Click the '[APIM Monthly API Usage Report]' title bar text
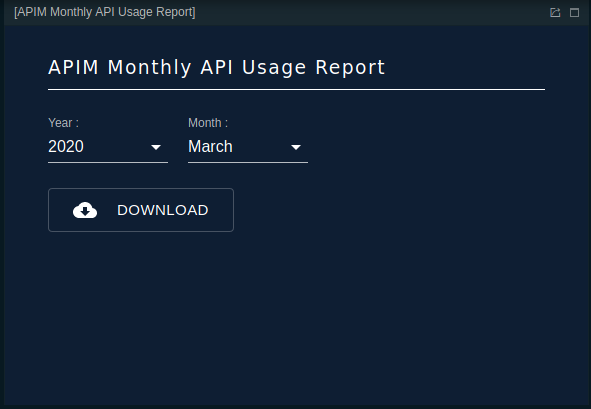 click(105, 12)
